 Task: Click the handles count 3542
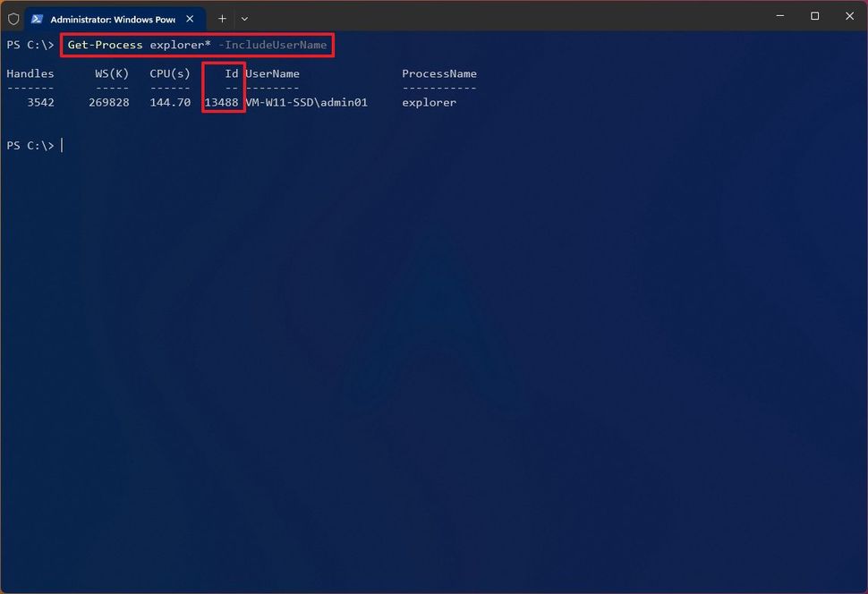39,102
